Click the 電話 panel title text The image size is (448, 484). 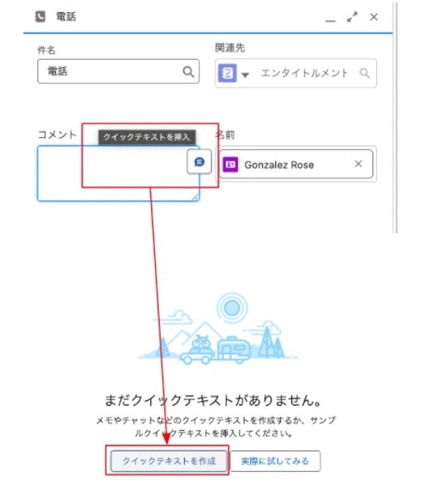[x=66, y=17]
